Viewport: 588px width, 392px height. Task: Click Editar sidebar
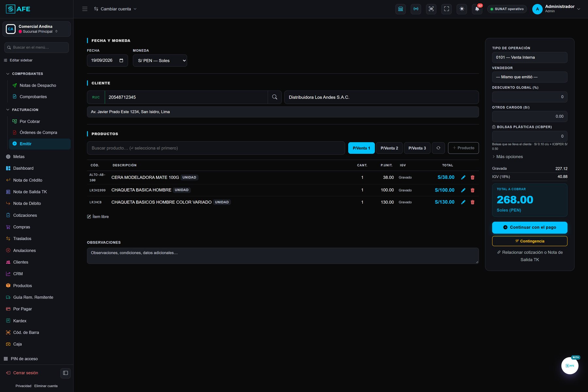[18, 60]
